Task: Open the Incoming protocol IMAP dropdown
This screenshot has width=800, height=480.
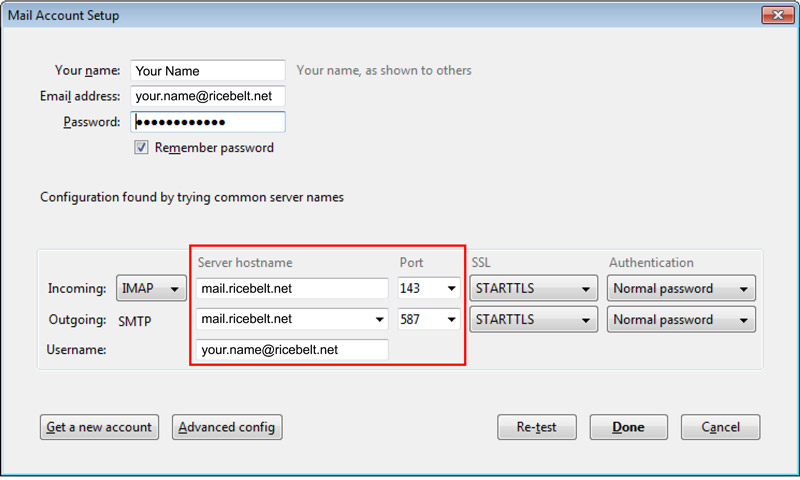Action: (152, 289)
